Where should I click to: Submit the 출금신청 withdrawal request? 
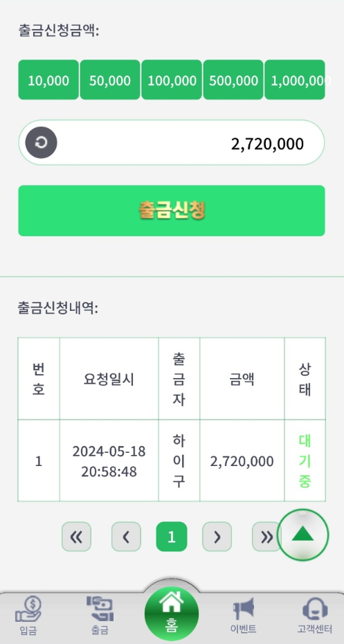click(172, 211)
